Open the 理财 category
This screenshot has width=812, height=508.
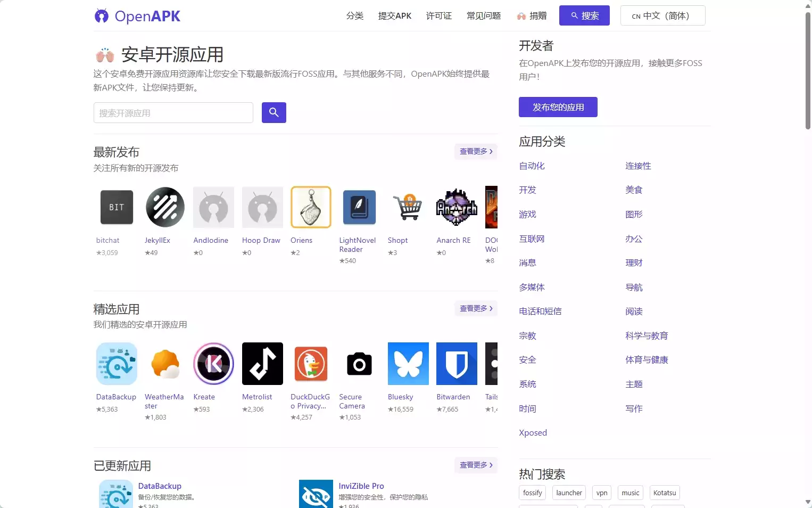[634, 263]
